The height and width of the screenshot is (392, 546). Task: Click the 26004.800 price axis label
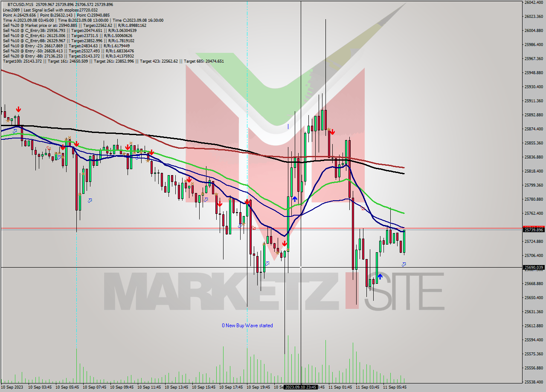tap(534, 31)
